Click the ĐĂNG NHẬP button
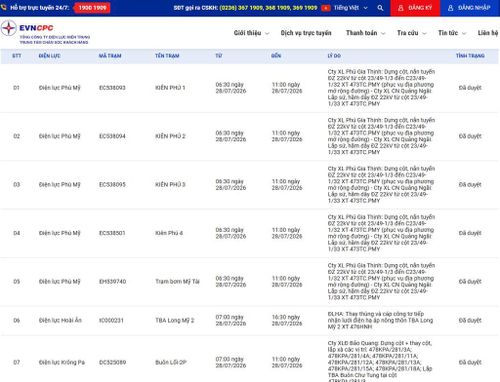The height and width of the screenshot is (382, 500). [470, 8]
